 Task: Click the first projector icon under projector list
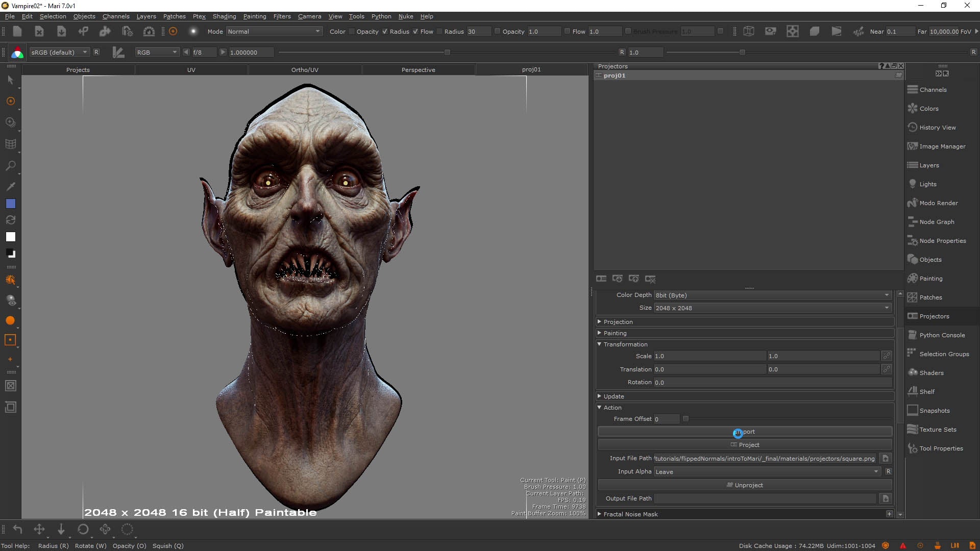[x=601, y=279]
